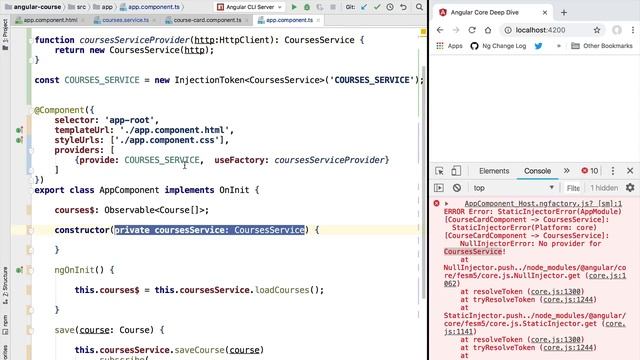640x360 pixels.
Task: Close the app.component.ts editor tab
Action: tap(318, 20)
